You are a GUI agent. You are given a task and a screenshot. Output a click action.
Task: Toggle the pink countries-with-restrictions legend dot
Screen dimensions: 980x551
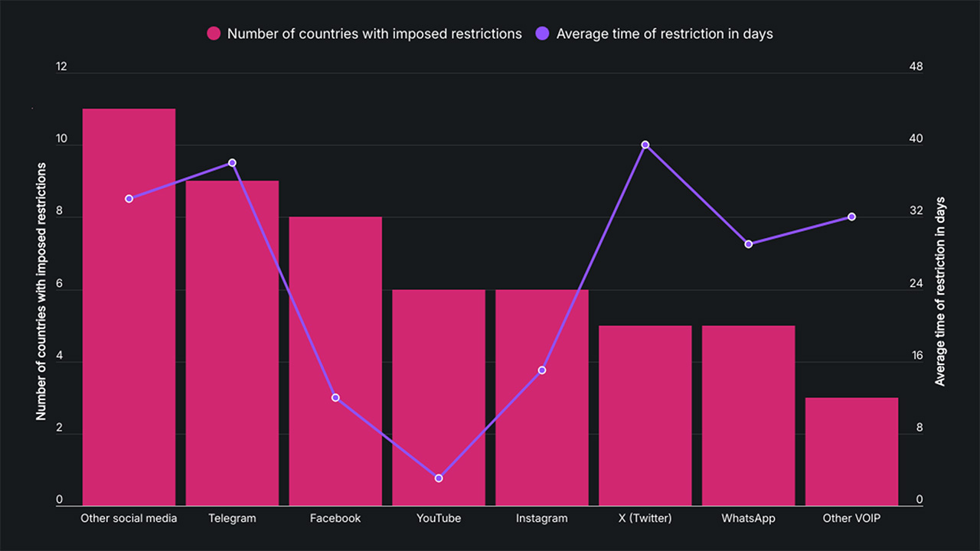[x=214, y=34]
